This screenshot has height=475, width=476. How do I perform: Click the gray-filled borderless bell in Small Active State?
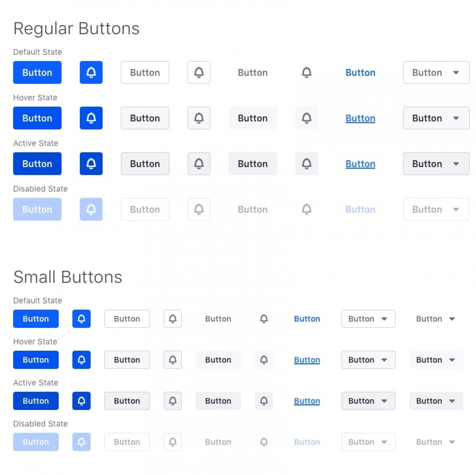pyautogui.click(x=264, y=401)
